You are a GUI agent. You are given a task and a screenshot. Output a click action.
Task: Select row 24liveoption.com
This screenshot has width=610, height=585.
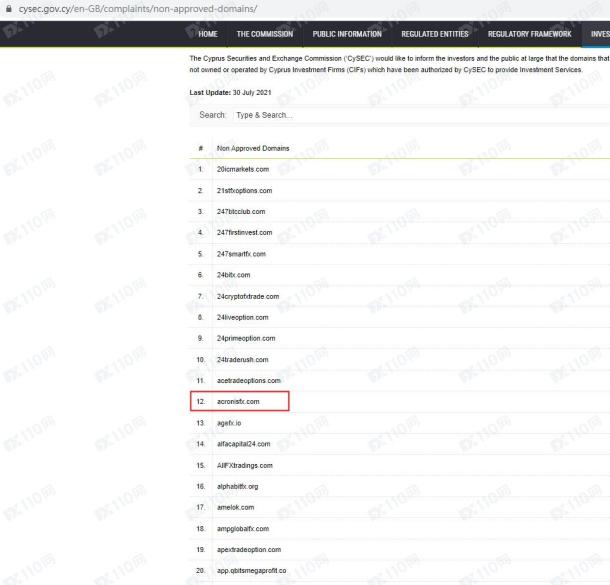(x=400, y=317)
